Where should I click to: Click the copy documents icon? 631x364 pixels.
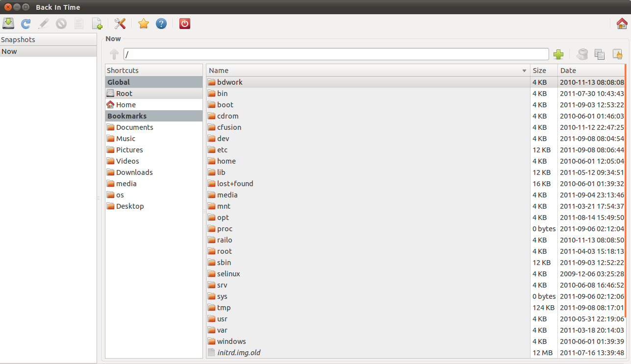tap(600, 54)
